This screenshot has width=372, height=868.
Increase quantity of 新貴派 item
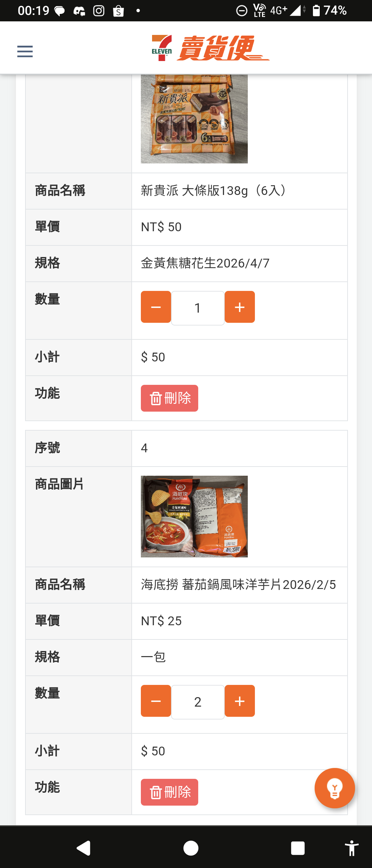(x=240, y=307)
